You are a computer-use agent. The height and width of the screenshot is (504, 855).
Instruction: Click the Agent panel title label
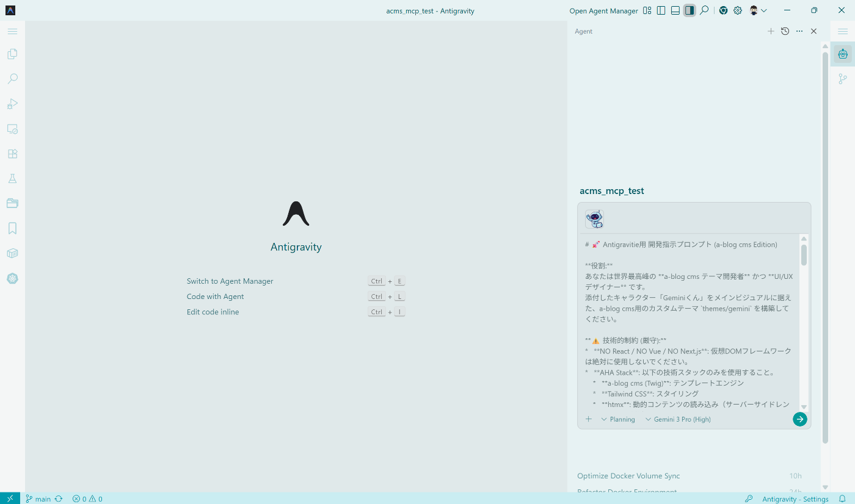[x=583, y=31]
